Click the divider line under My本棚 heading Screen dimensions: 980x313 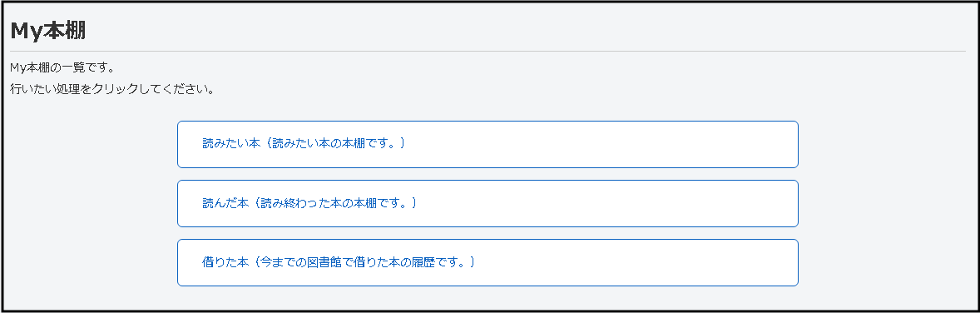tap(488, 51)
